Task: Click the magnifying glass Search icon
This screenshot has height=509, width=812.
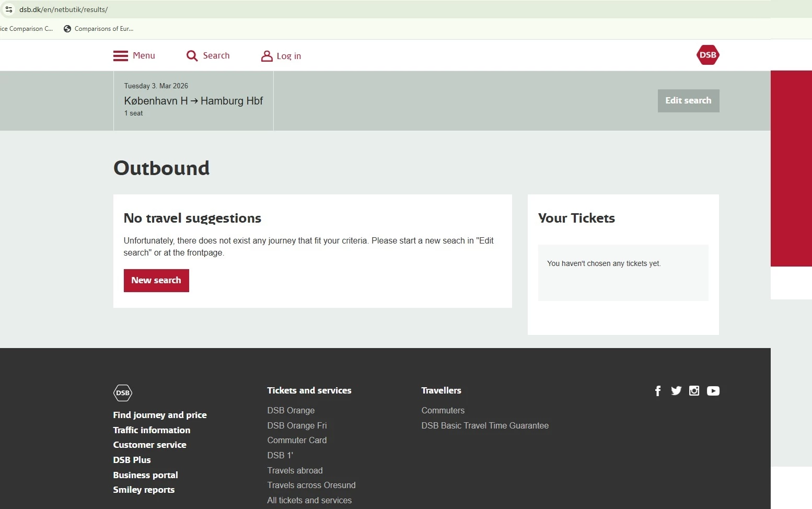Action: [x=192, y=56]
